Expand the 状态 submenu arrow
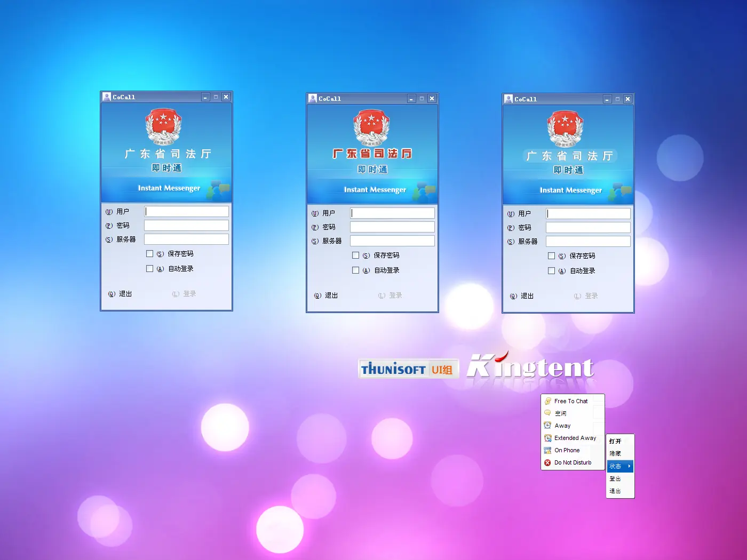The image size is (747, 560). point(629,466)
